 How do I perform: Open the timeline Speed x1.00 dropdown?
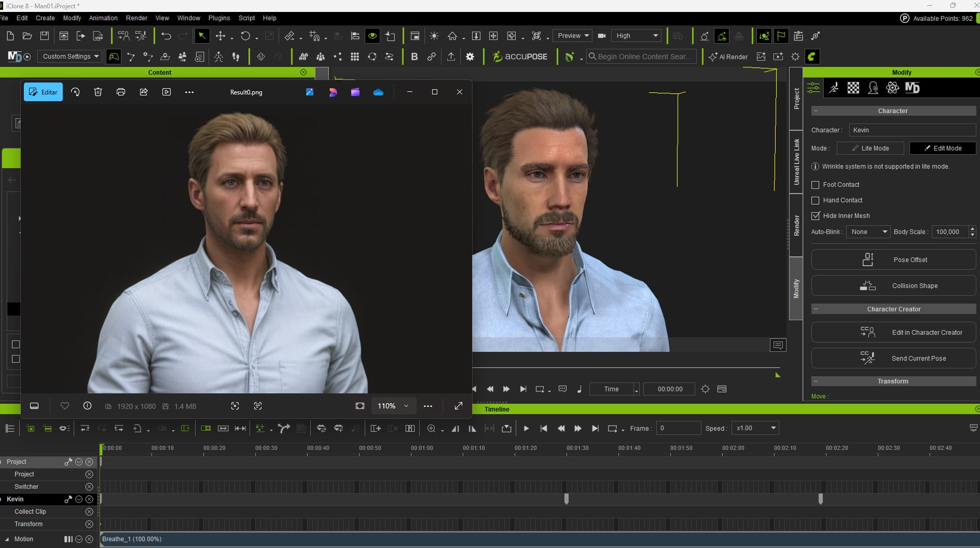coord(755,428)
